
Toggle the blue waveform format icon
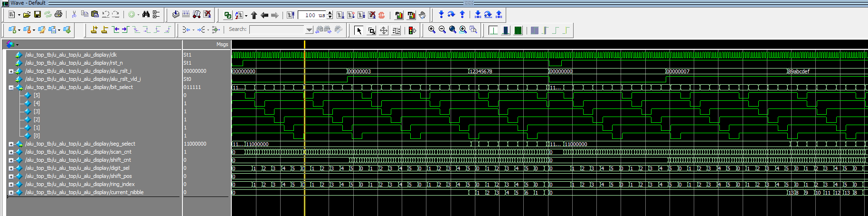(x=506, y=30)
